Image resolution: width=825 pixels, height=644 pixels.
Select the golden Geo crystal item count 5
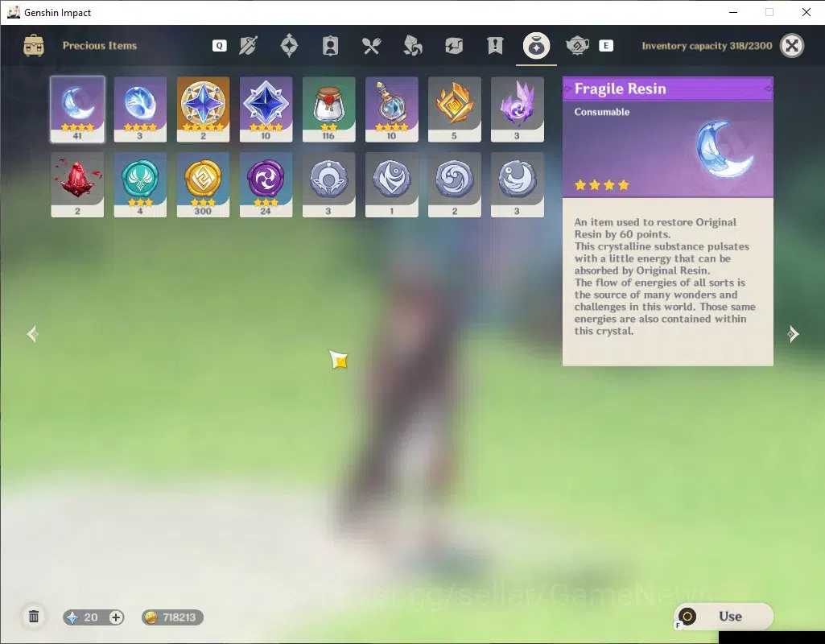click(455, 109)
